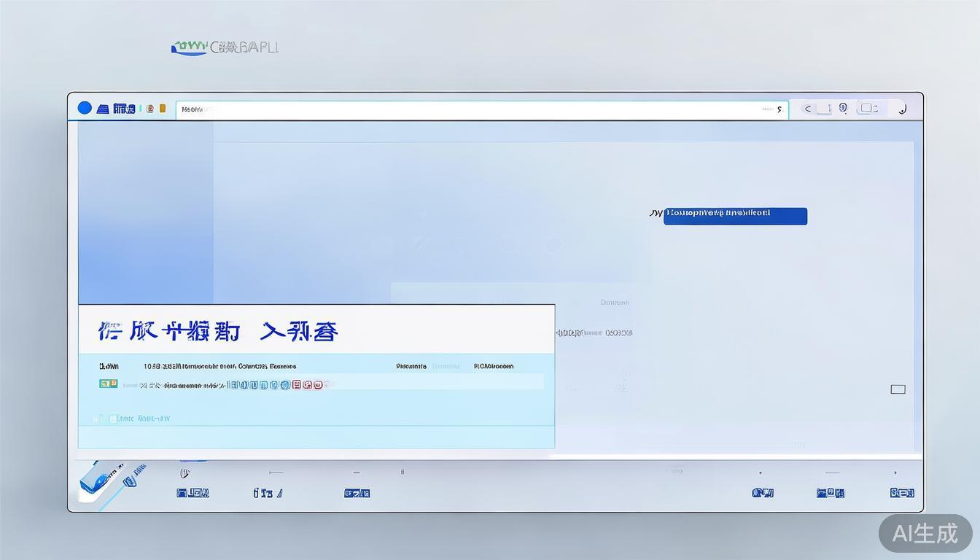Click the search magnifier at the end of the address bar

pyautogui.click(x=779, y=109)
